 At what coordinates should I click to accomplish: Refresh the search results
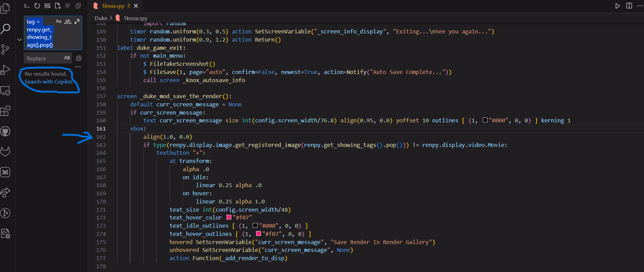37,6
